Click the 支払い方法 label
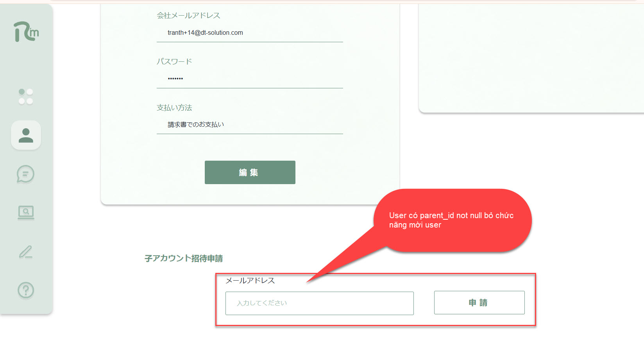 [174, 108]
